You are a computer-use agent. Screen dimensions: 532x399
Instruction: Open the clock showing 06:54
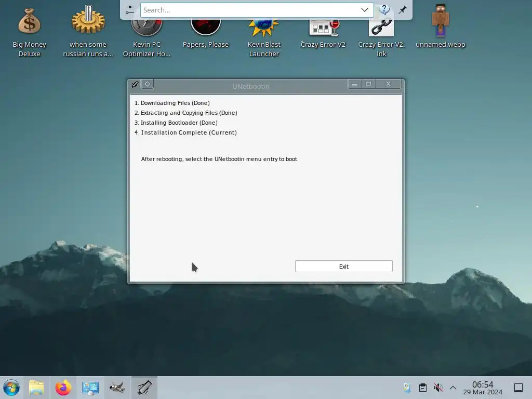point(483,388)
